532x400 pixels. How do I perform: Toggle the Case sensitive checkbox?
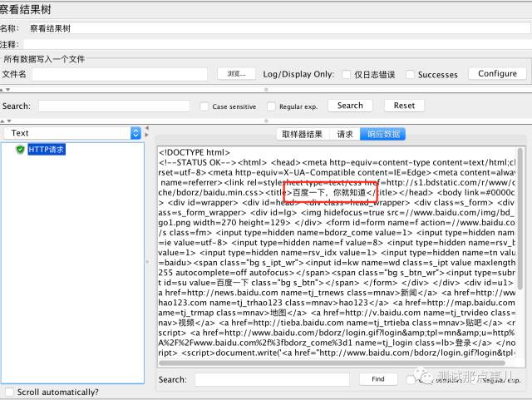204,106
